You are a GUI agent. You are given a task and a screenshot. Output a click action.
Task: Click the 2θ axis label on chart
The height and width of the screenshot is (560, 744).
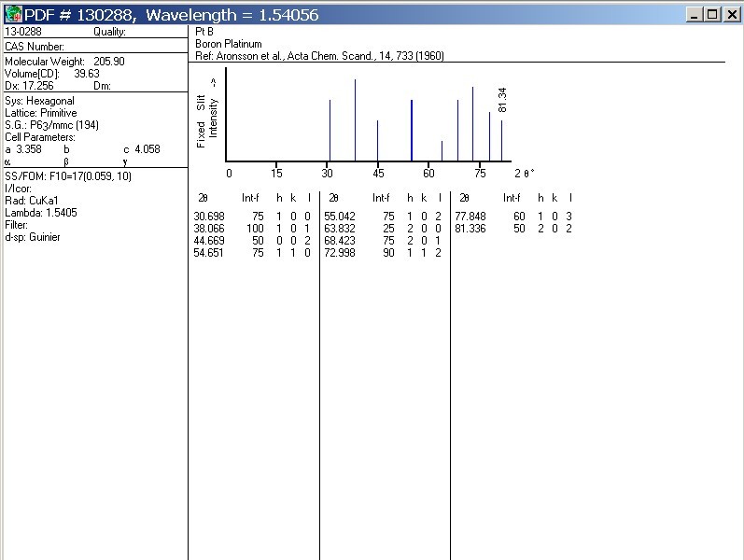525,174
